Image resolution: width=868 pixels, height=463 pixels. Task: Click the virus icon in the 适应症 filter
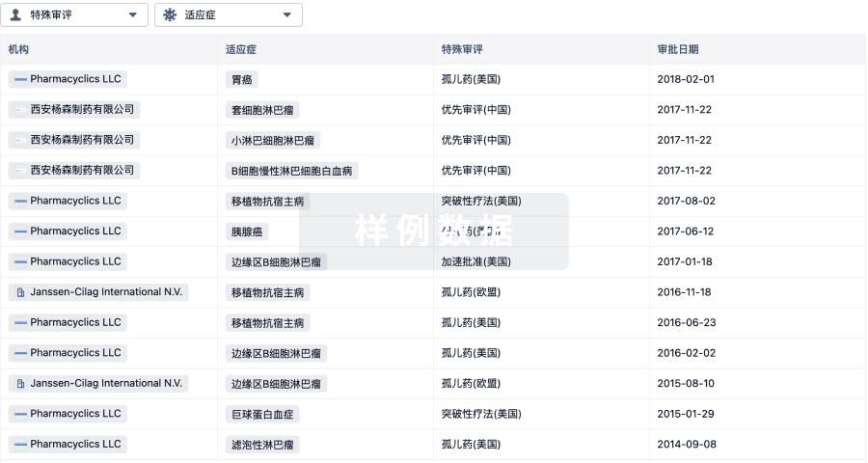171,14
